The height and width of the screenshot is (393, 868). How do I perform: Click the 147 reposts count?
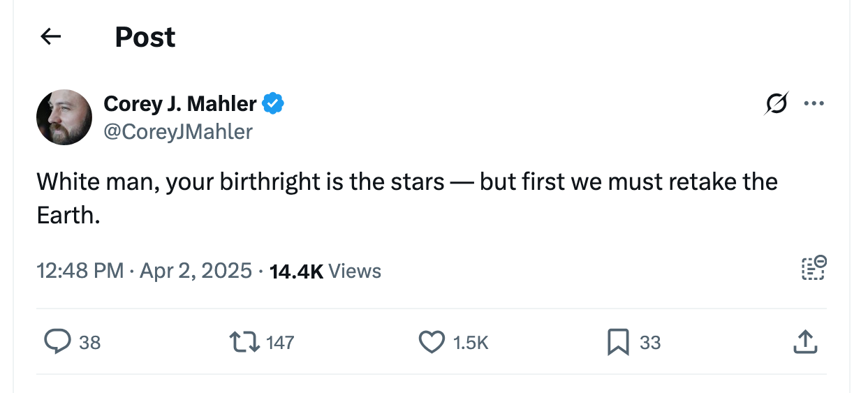tap(280, 343)
